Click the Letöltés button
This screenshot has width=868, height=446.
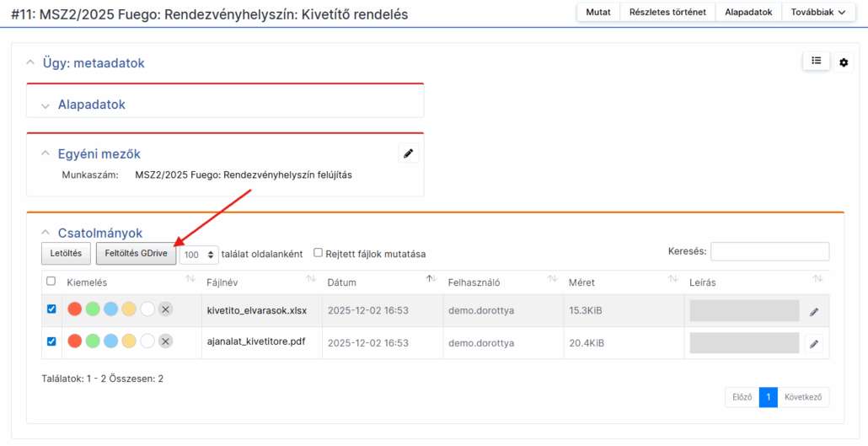pos(66,253)
